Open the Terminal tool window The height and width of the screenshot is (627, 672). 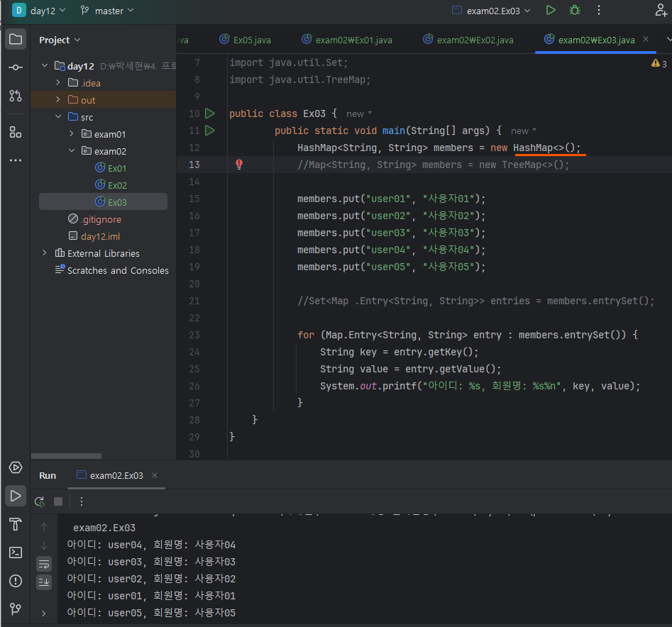pos(16,553)
